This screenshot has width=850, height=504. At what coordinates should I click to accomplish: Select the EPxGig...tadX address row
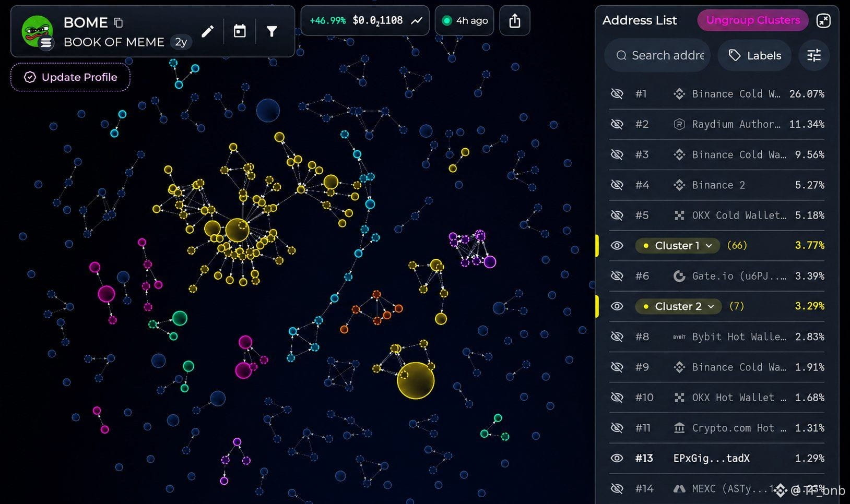(717, 458)
